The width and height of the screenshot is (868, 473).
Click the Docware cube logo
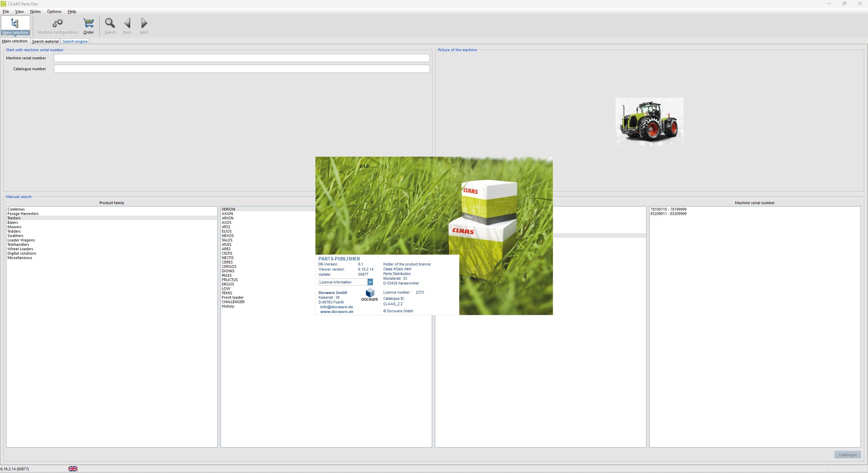click(x=370, y=293)
